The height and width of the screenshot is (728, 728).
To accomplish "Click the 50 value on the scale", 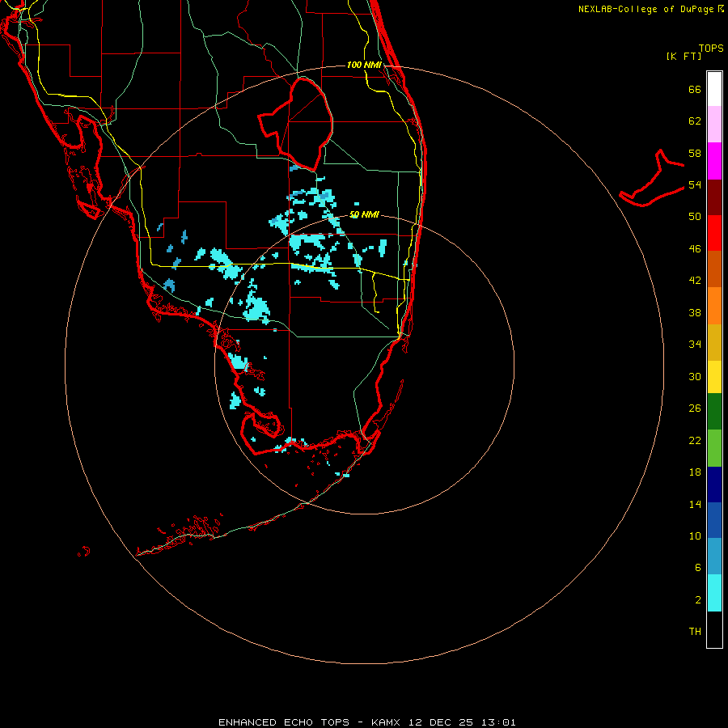I will (695, 216).
